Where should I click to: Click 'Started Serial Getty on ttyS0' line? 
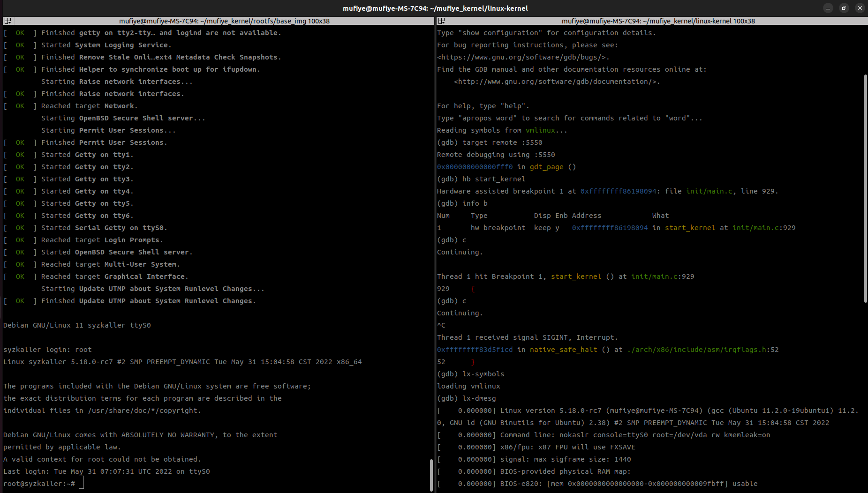pos(85,228)
